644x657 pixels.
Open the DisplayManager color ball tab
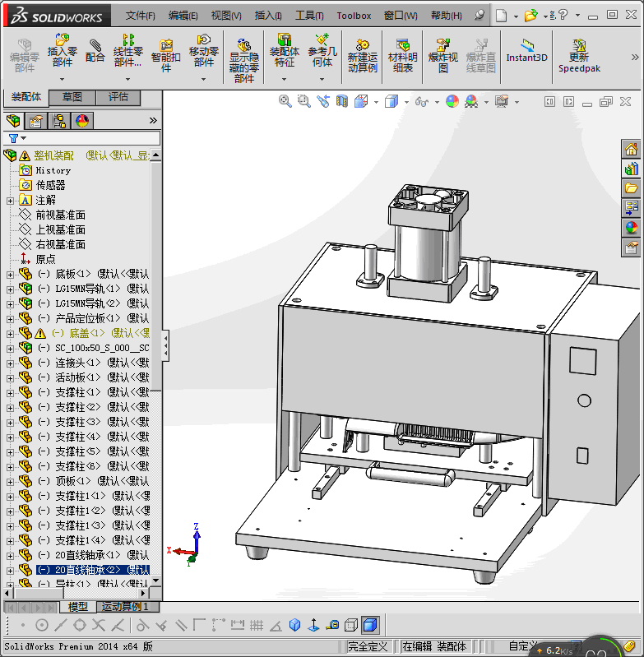[x=82, y=121]
